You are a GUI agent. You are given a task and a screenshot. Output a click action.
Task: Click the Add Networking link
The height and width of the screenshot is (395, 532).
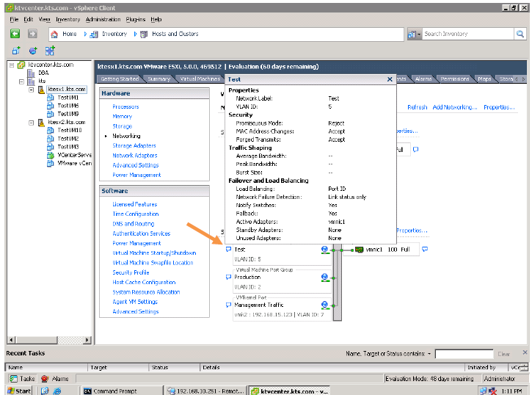point(455,107)
